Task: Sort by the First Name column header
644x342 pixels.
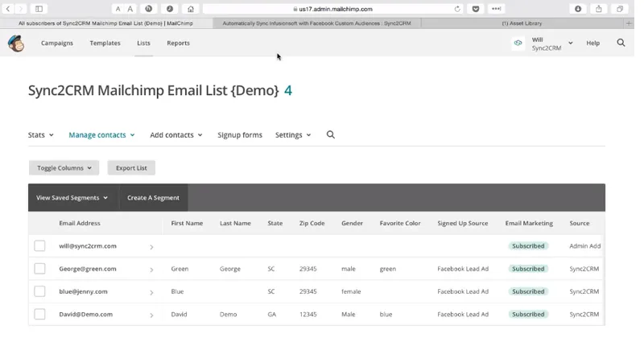Action: [187, 224]
